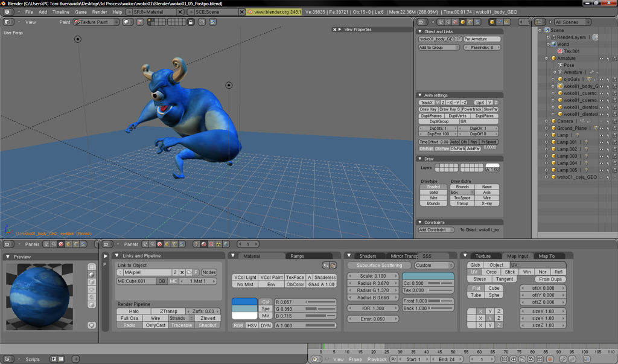Image resolution: width=618 pixels, height=364 pixels.
Task: Play the timeline animation
Action: click(522, 359)
